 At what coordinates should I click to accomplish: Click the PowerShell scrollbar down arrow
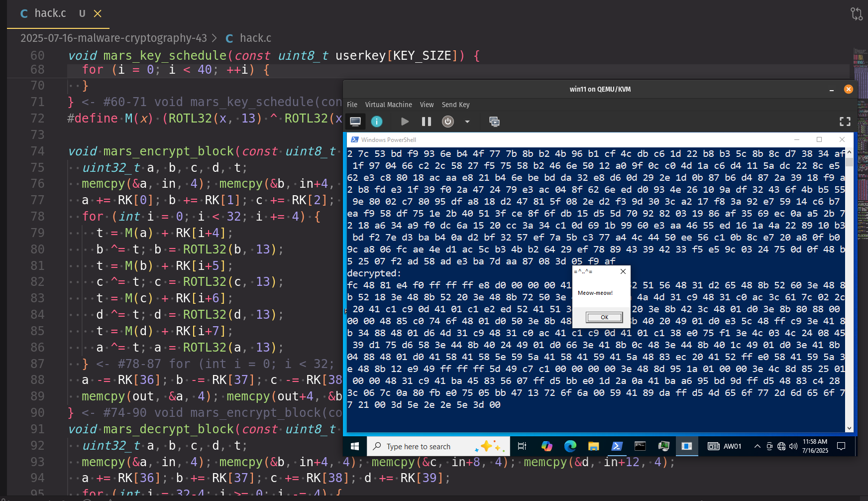(849, 428)
